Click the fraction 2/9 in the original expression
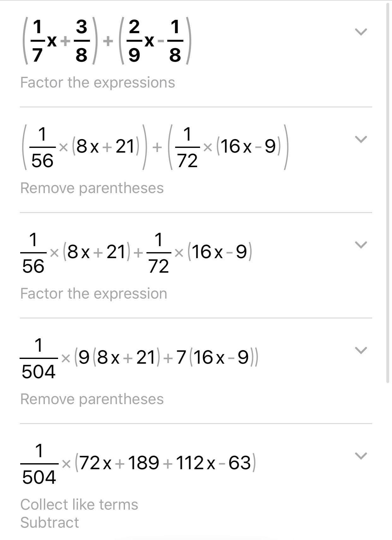392x540 pixels. point(134,40)
